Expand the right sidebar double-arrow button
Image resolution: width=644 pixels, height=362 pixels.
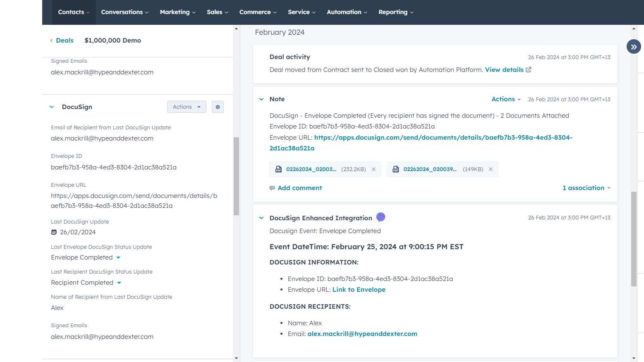[633, 47]
